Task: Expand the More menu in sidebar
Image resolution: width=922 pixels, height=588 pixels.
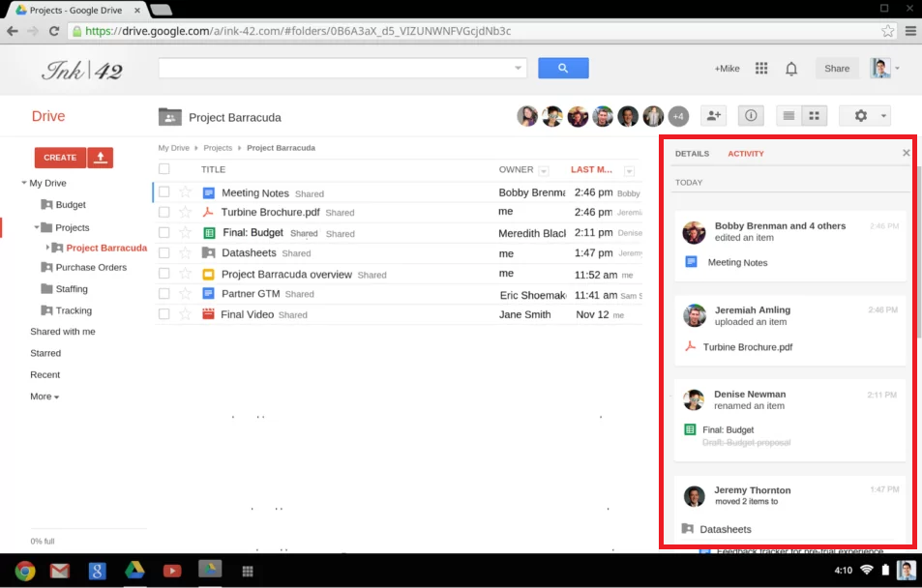Action: coord(45,397)
